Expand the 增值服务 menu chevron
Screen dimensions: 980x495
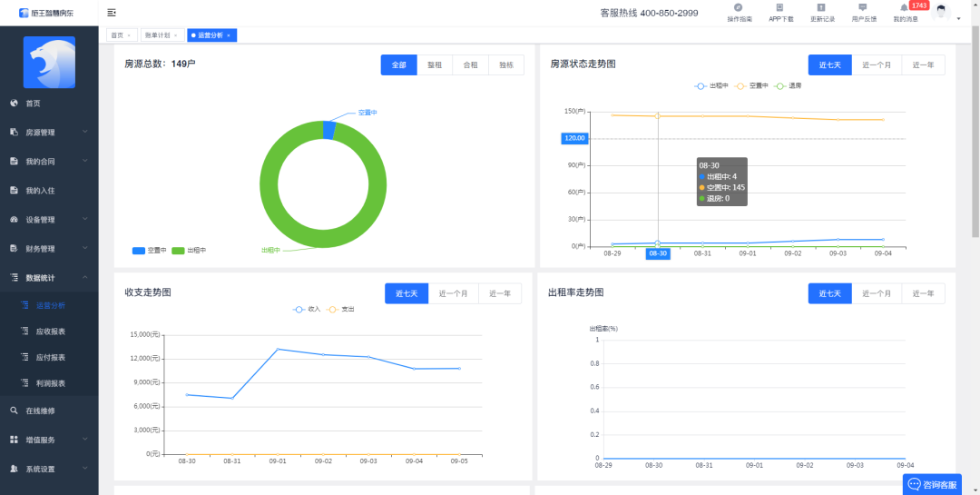pos(85,440)
